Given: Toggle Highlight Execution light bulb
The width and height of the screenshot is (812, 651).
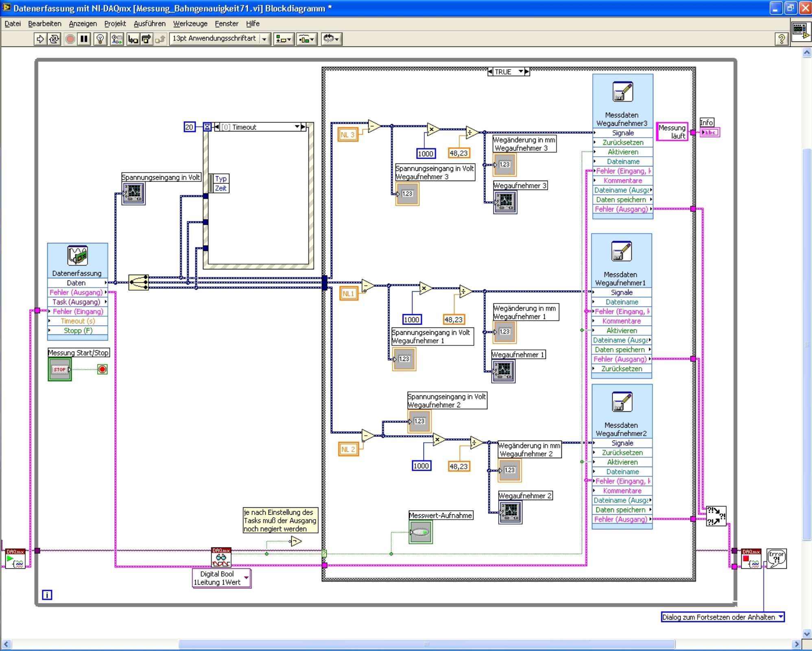Looking at the screenshot, I should (x=100, y=39).
